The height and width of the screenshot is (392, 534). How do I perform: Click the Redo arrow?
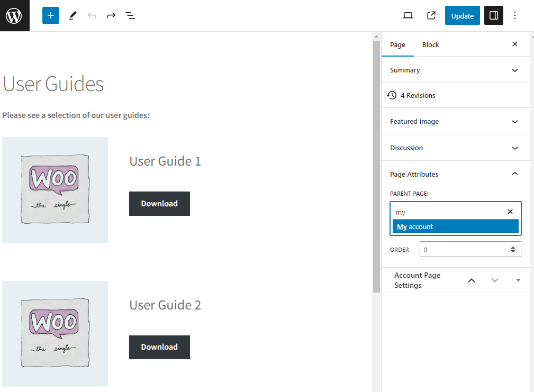pyautogui.click(x=111, y=16)
